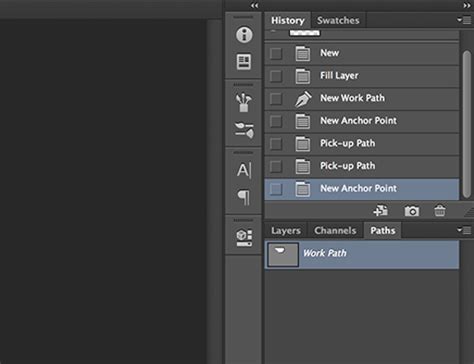
Task: Select the last New Anchor Point state
Action: click(x=362, y=189)
